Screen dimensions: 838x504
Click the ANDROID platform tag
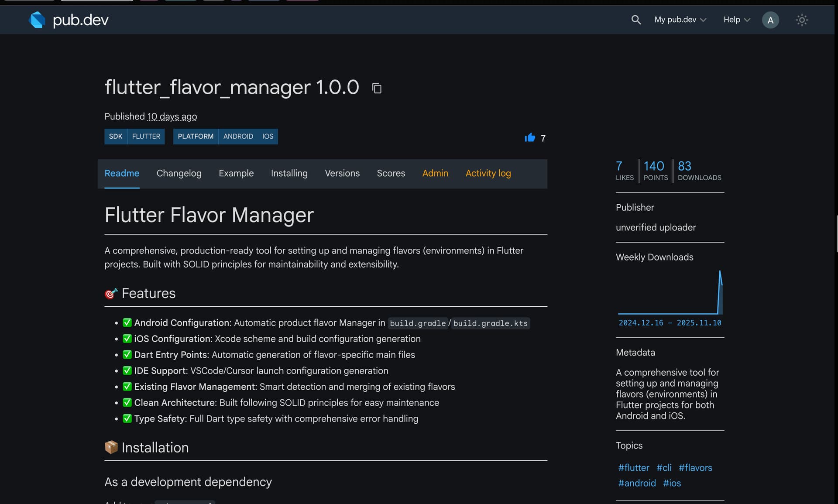click(238, 137)
